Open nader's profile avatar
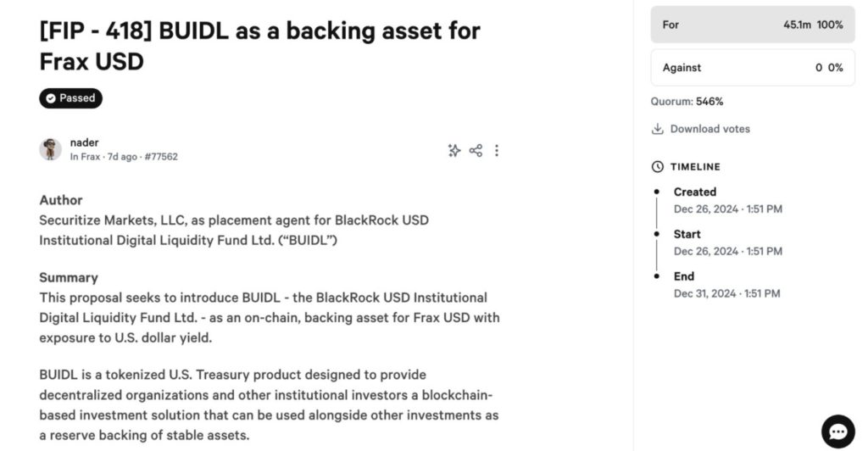The height and width of the screenshot is (451, 868). point(51,149)
